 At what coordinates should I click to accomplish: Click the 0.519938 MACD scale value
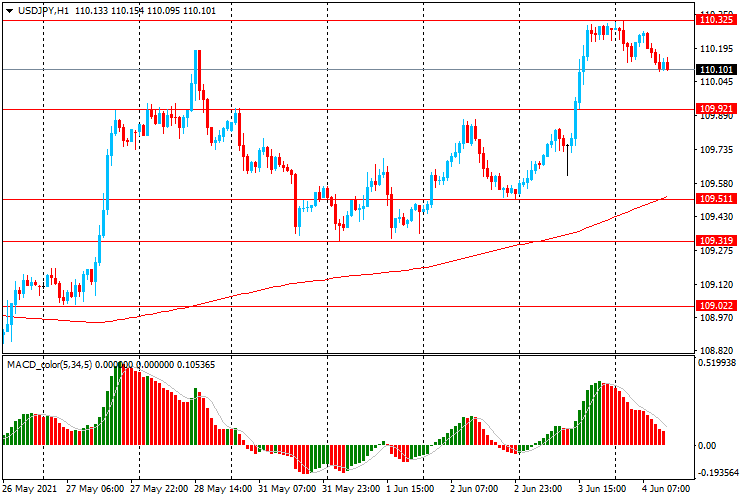[x=716, y=363]
